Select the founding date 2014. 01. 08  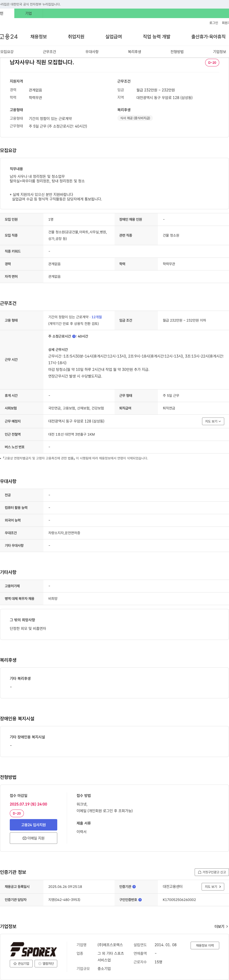pyautogui.click(x=165, y=945)
